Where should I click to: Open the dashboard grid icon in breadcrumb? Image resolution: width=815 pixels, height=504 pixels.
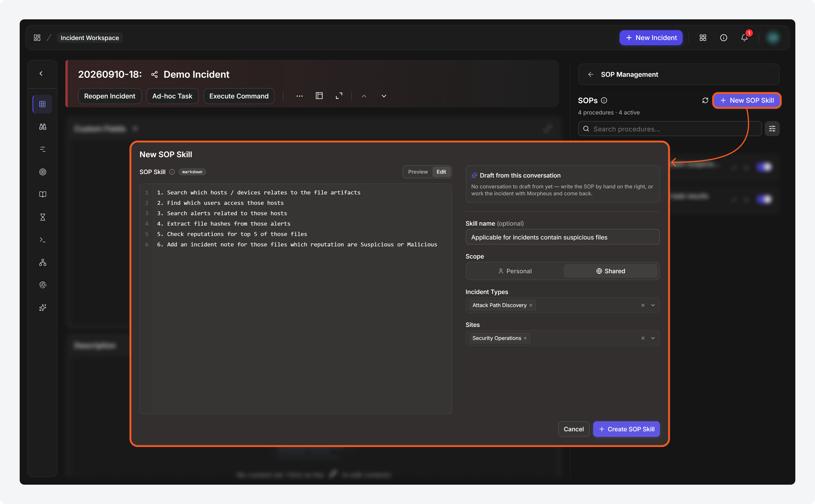(x=37, y=38)
